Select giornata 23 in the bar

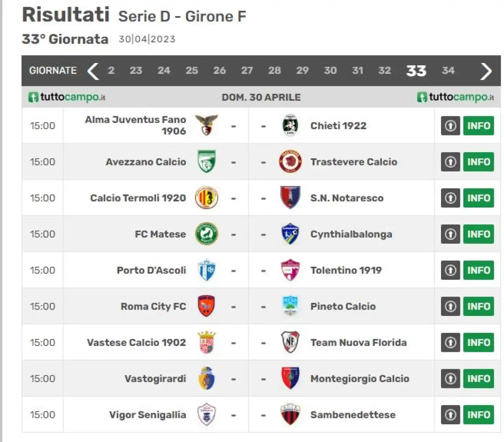tap(136, 71)
